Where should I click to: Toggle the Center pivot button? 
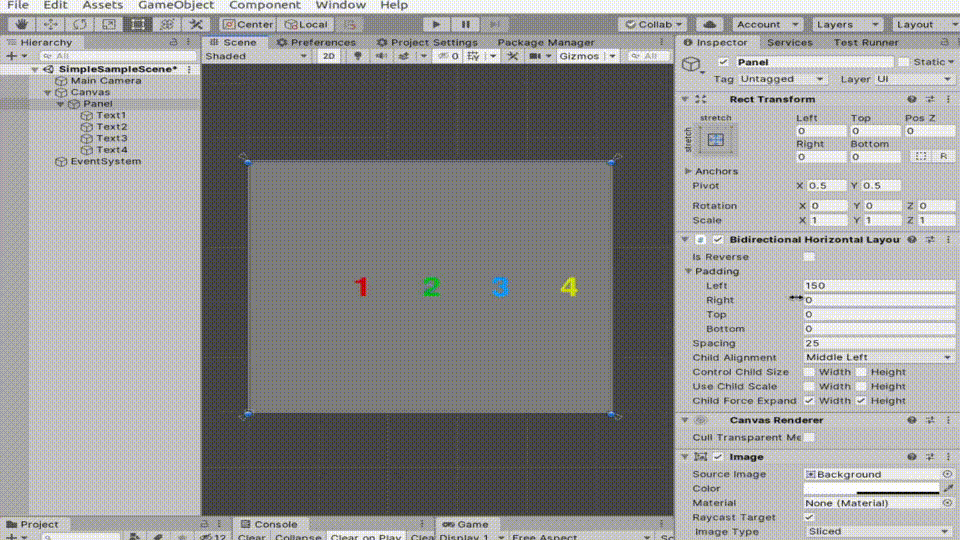tap(248, 24)
